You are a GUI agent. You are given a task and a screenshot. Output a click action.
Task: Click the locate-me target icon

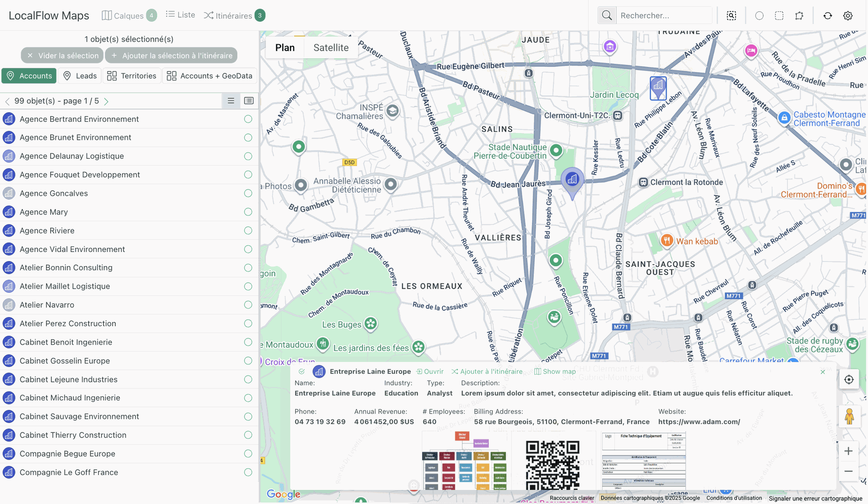pos(849,380)
